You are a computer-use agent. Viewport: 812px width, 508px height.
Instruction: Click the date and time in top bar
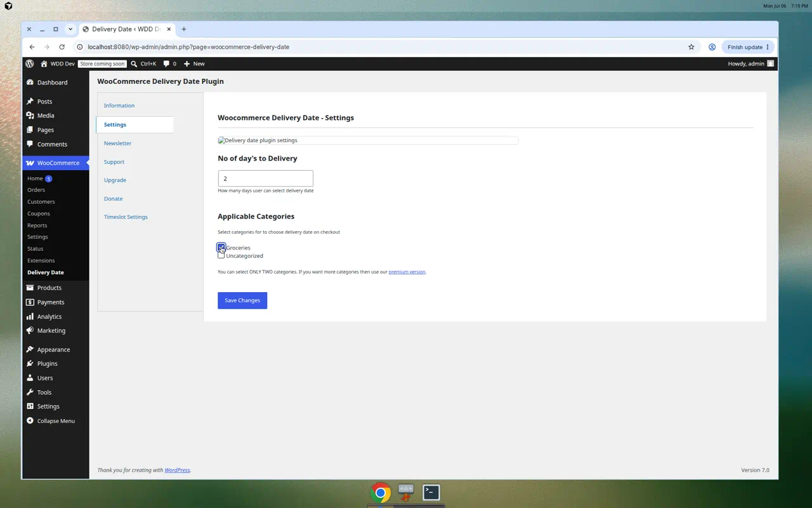[x=785, y=6]
